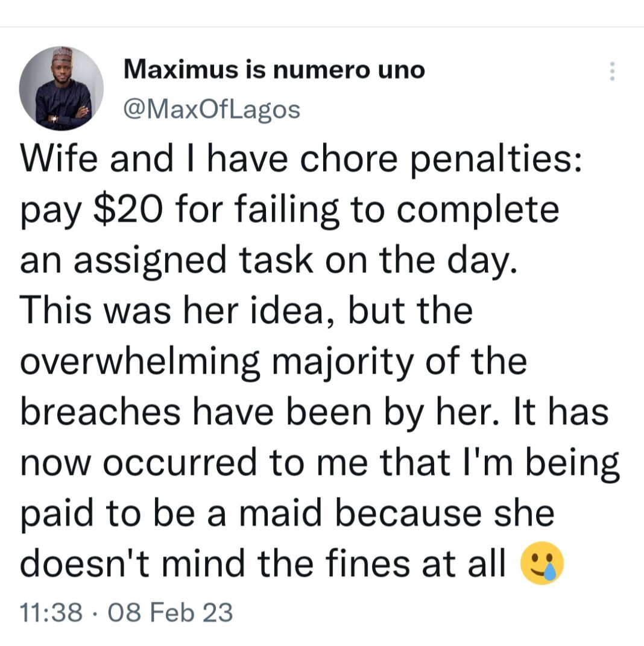Select the 'doesn't mind the fines at all' text
Image resolution: width=644 pixels, height=646 pixels.
pos(263,563)
